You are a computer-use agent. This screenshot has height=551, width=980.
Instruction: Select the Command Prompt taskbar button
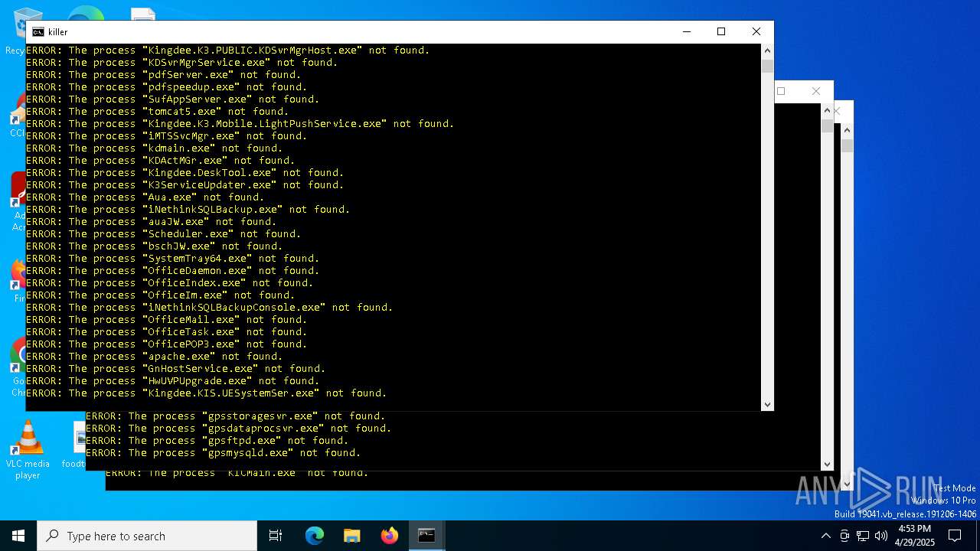(x=426, y=536)
